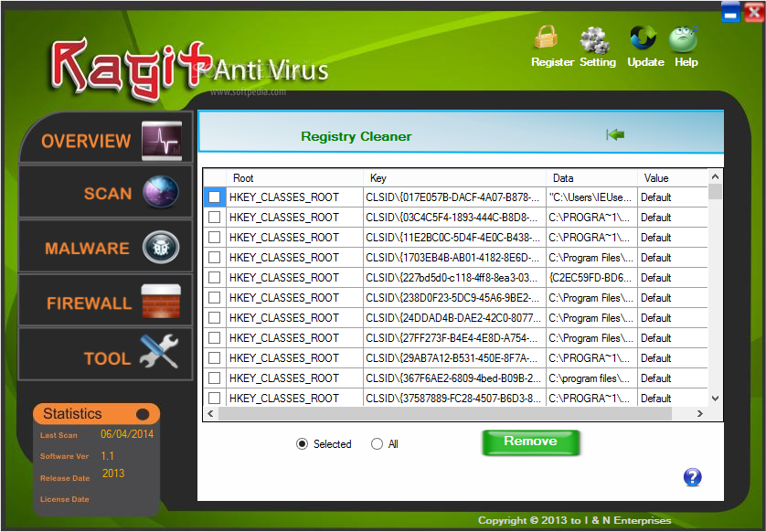Viewport: 766px width, 532px height.
Task: Click the Statistics panel title
Action: pos(72,413)
